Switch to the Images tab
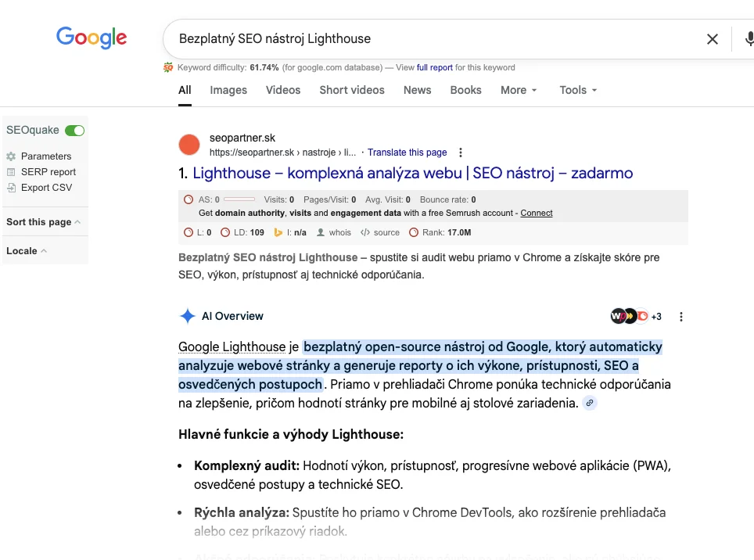Viewport: 754px width, 560px height. click(x=228, y=90)
